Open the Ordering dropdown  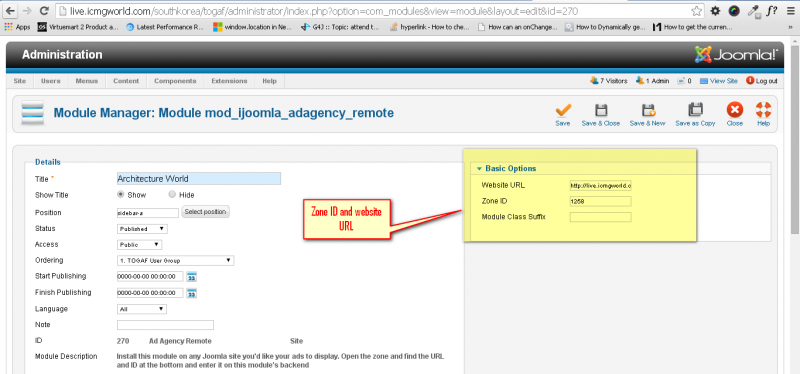176,261
